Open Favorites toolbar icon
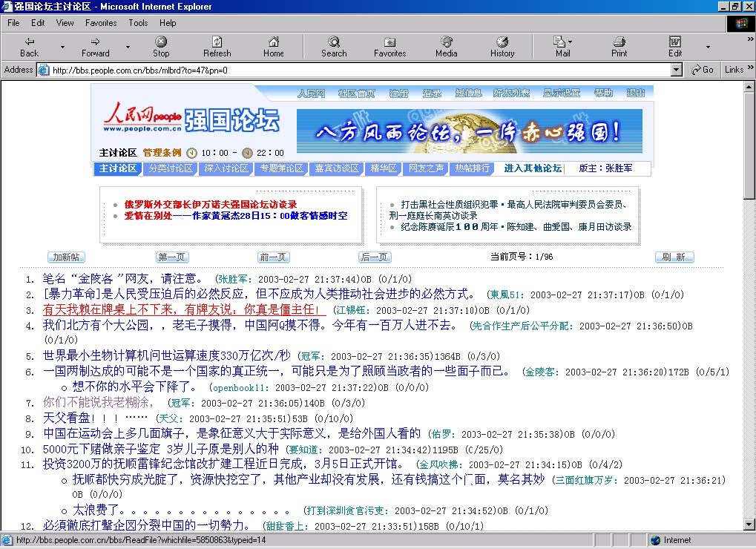Viewport: 756px width, 549px height. click(389, 42)
